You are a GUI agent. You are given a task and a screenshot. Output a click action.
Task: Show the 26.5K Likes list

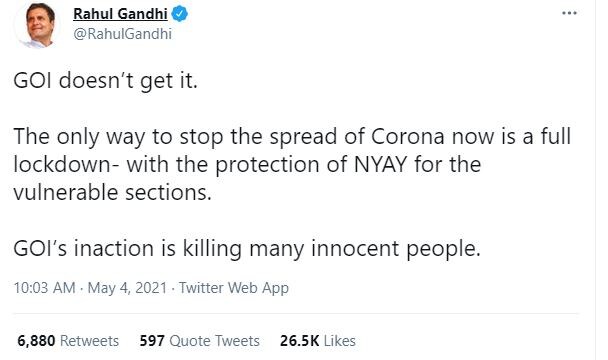tap(318, 341)
